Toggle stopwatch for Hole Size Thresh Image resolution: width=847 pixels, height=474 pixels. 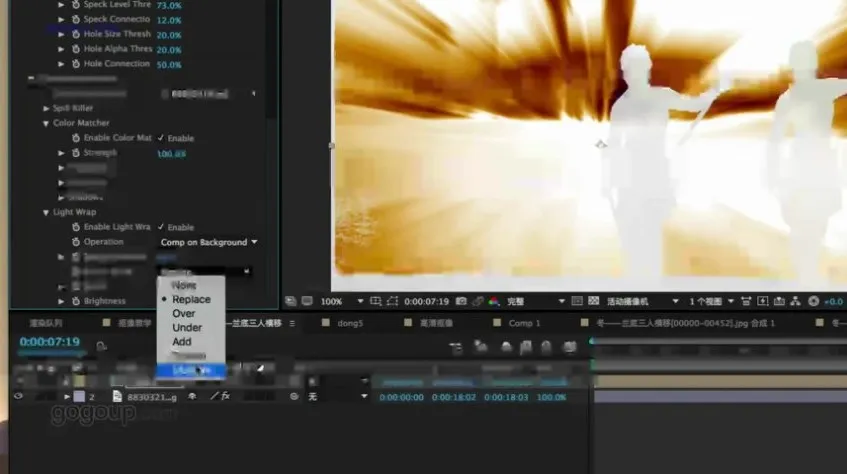click(75, 34)
